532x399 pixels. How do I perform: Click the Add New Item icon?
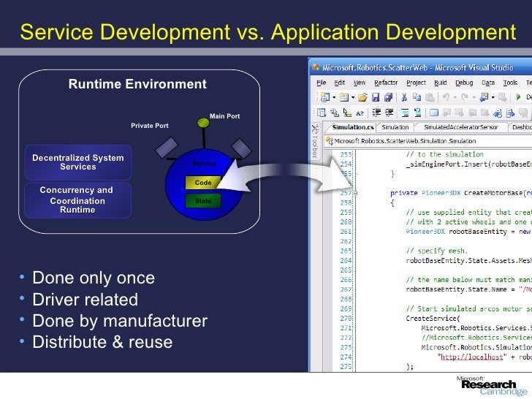pyautogui.click(x=344, y=97)
